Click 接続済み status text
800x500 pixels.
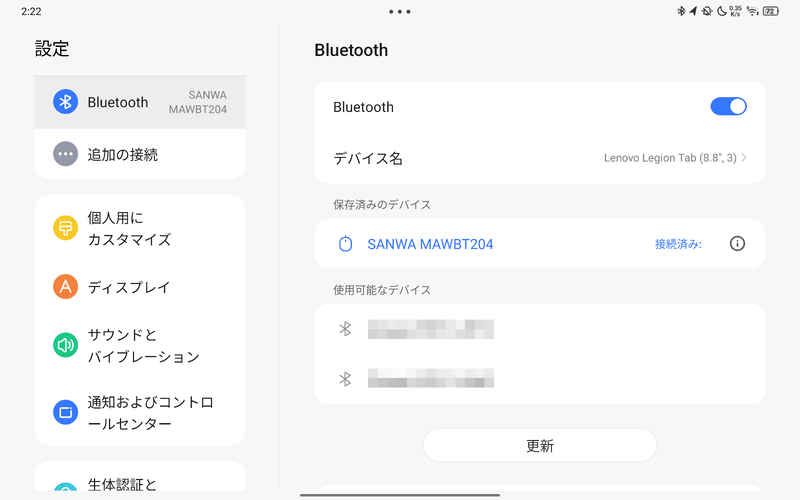click(x=678, y=244)
